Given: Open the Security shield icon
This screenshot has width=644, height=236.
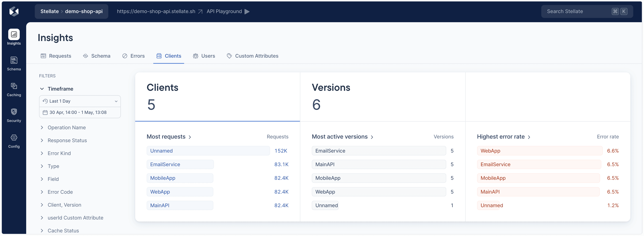Looking at the screenshot, I should 14,112.
